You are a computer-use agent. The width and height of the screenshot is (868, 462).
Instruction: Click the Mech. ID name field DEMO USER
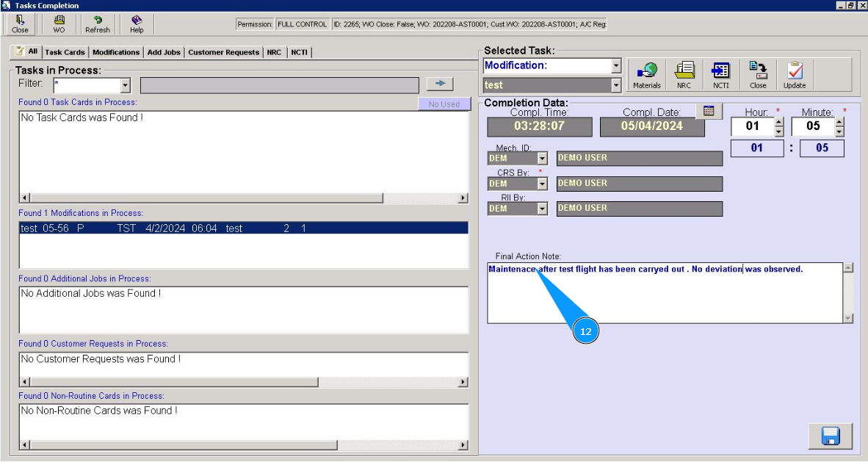coord(640,159)
